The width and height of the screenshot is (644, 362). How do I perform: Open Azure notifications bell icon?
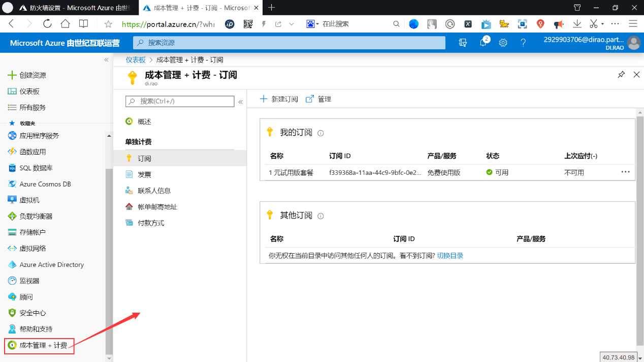(x=483, y=43)
